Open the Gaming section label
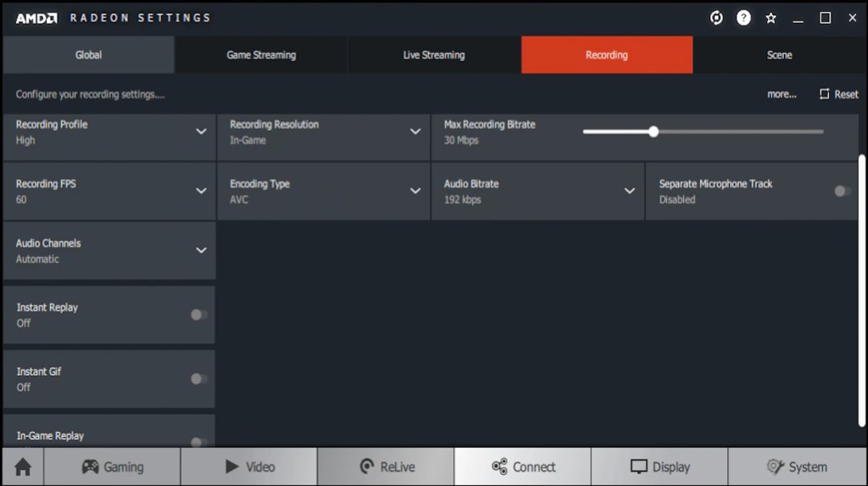The image size is (868, 486). pyautogui.click(x=124, y=467)
